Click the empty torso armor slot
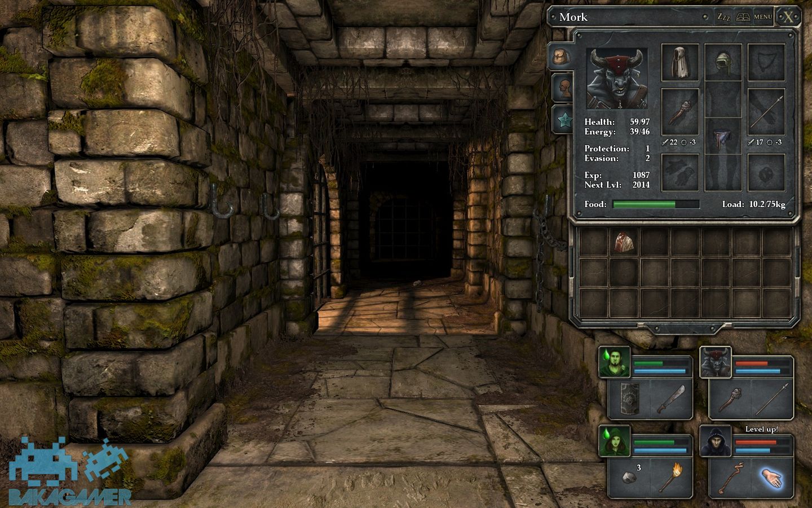 click(x=723, y=100)
